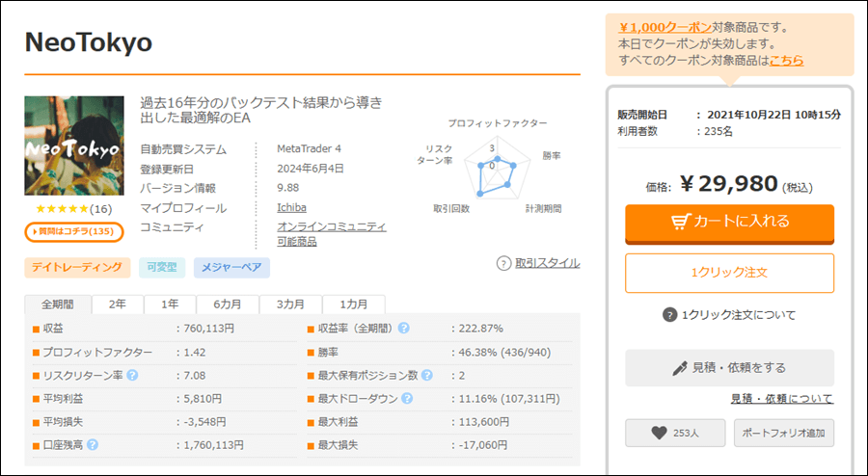Click the NeoTokyo product thumbnail image

pos(74,145)
